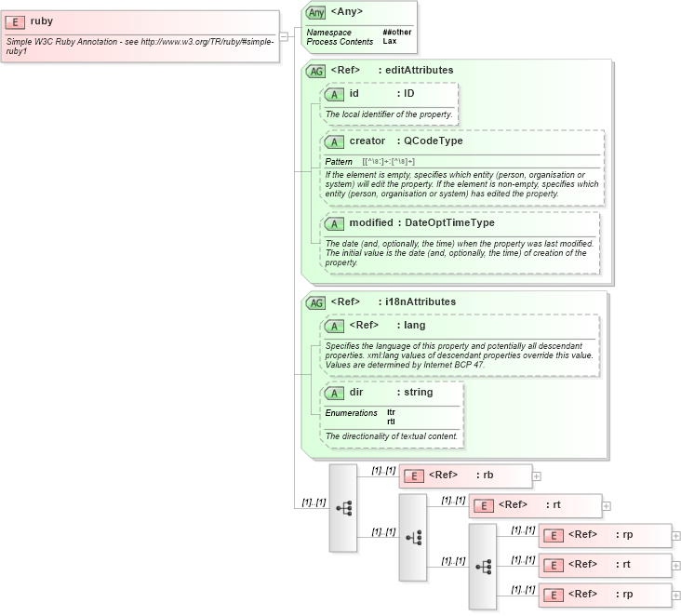Image resolution: width=681 pixels, height=616 pixels.
Task: Click the creator pattern value
Action: [388, 162]
